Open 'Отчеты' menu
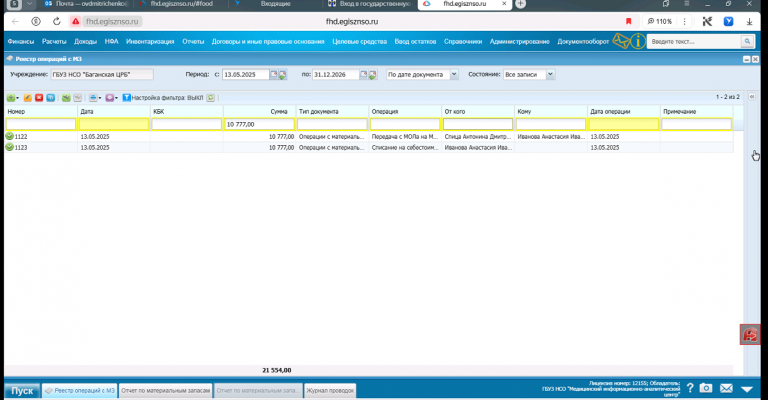The width and height of the screenshot is (768, 400). click(x=193, y=42)
